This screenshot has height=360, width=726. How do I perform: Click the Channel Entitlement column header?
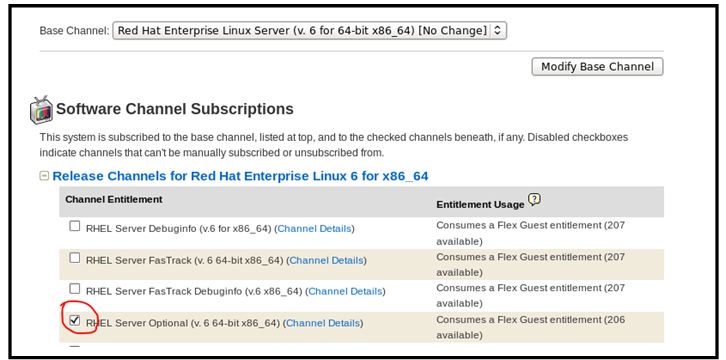114,199
